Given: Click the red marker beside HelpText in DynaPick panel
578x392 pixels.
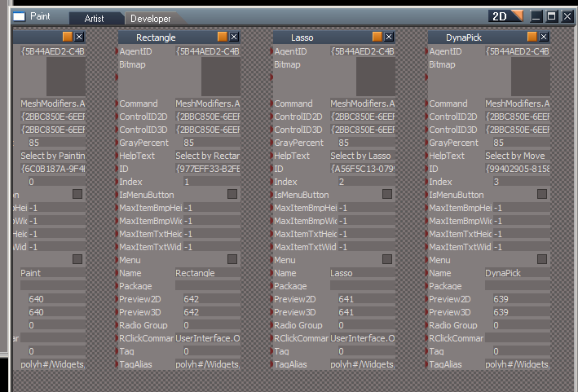Looking at the screenshot, I should point(426,156).
